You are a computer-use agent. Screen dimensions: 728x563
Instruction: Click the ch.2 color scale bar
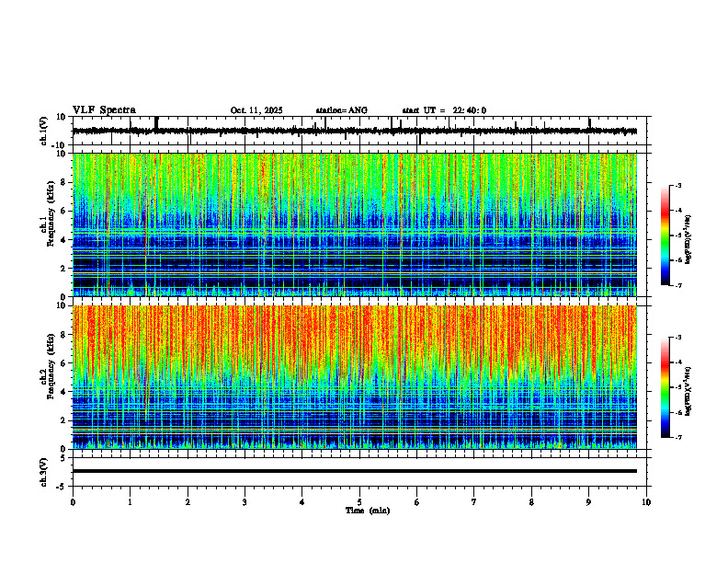tap(665, 387)
